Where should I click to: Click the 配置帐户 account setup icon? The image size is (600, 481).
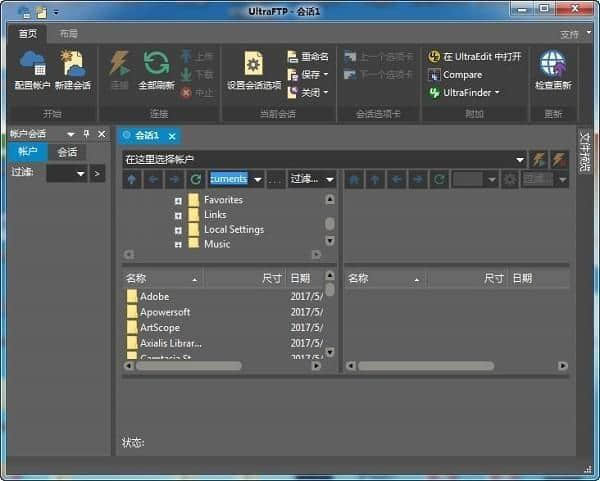[x=32, y=64]
